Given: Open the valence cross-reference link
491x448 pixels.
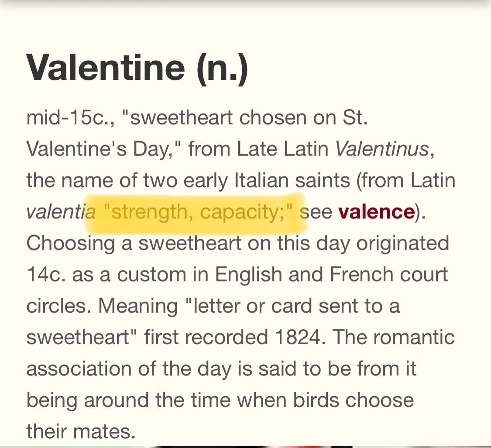Looking at the screenshot, I should point(376,212).
